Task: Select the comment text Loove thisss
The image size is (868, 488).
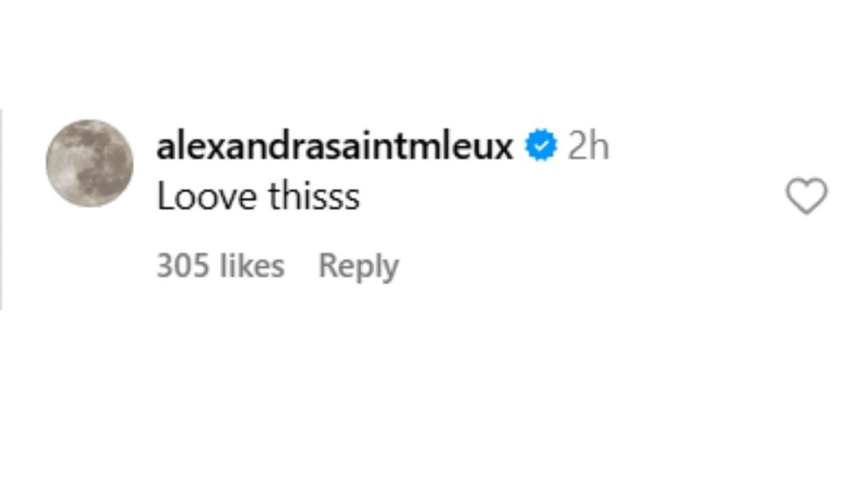Action: click(x=258, y=196)
